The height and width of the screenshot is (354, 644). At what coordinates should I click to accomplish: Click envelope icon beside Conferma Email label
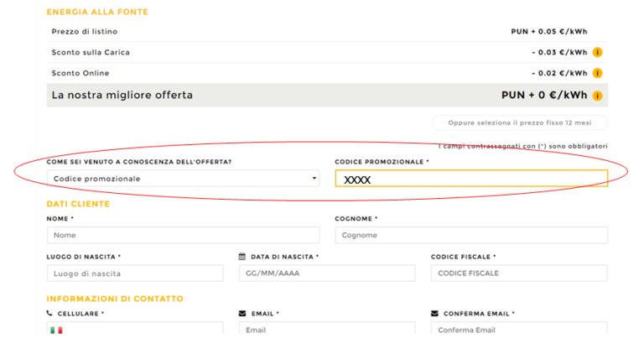[434, 314]
